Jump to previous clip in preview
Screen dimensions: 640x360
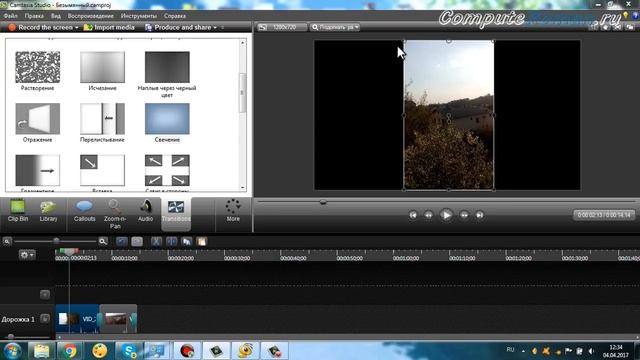tap(413, 215)
